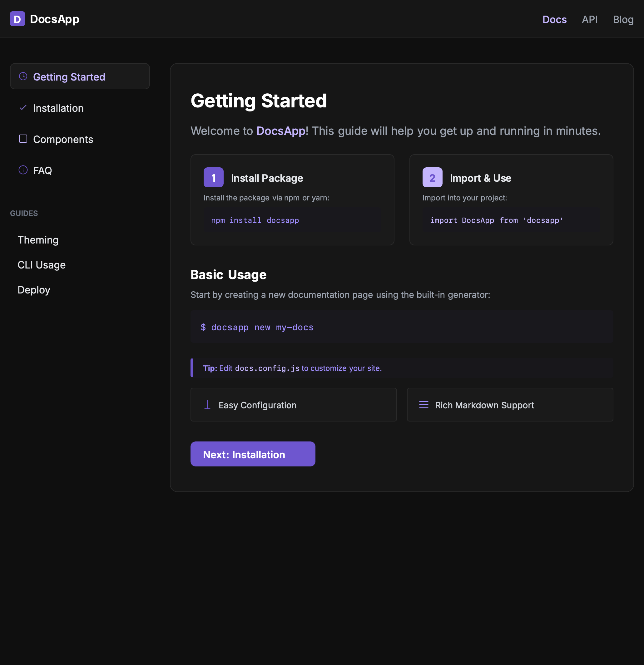Select the Getting Started sidebar entry

click(69, 77)
